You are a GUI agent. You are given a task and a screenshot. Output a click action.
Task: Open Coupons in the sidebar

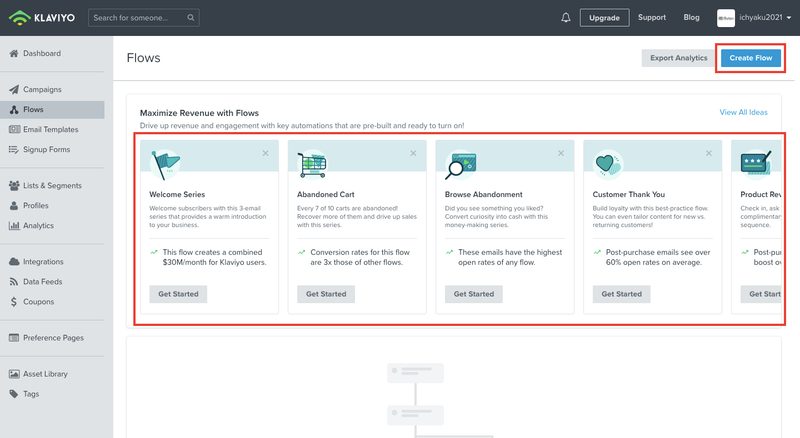pos(38,302)
